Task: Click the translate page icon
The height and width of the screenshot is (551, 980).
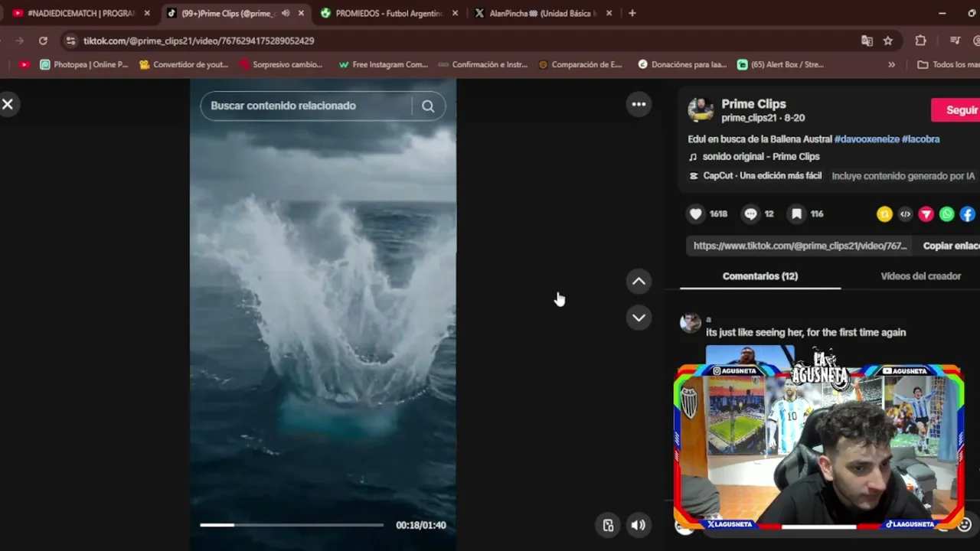Action: (867, 41)
